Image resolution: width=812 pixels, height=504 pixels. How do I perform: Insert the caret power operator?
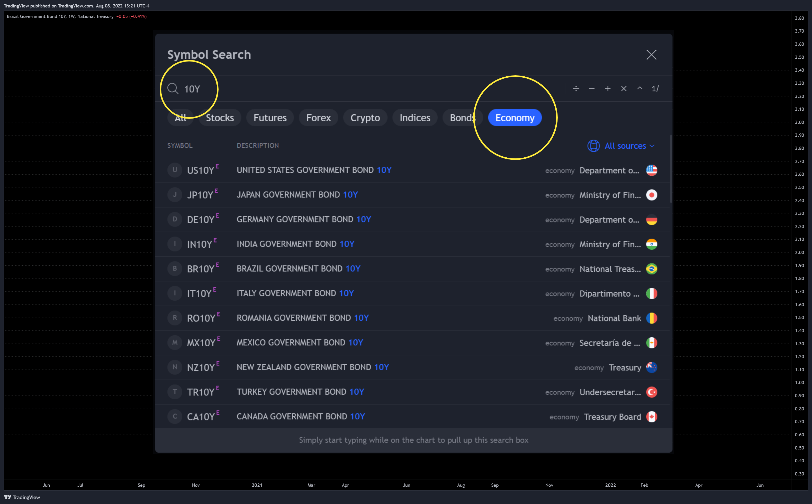click(x=640, y=89)
